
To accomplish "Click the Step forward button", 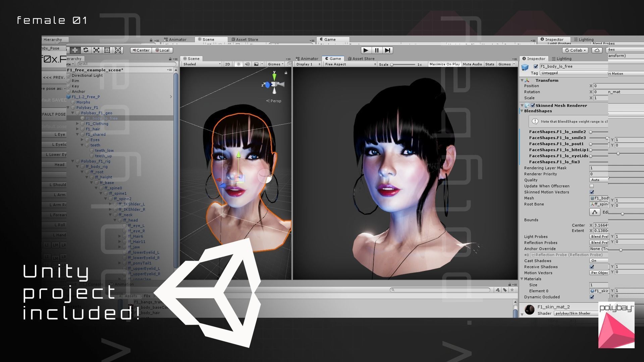I will (x=387, y=50).
